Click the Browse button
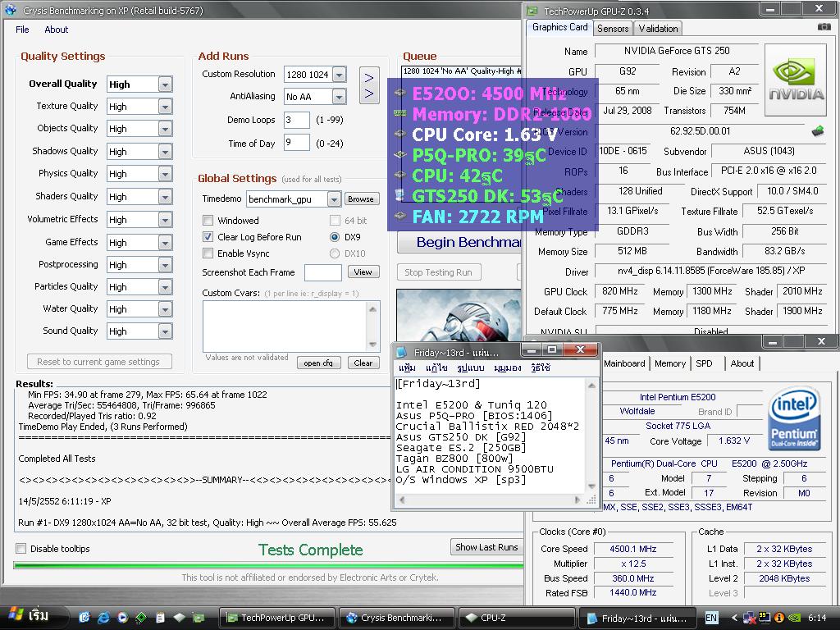The image size is (840, 630). (360, 199)
